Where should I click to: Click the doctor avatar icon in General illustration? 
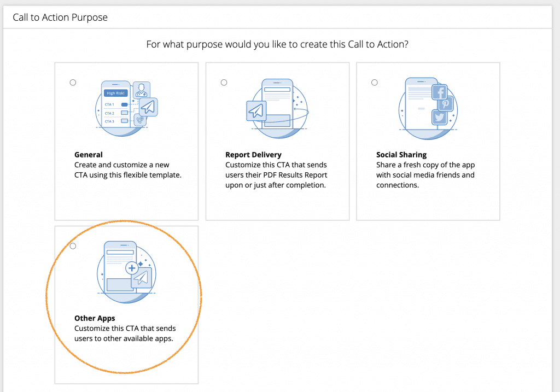point(142,90)
